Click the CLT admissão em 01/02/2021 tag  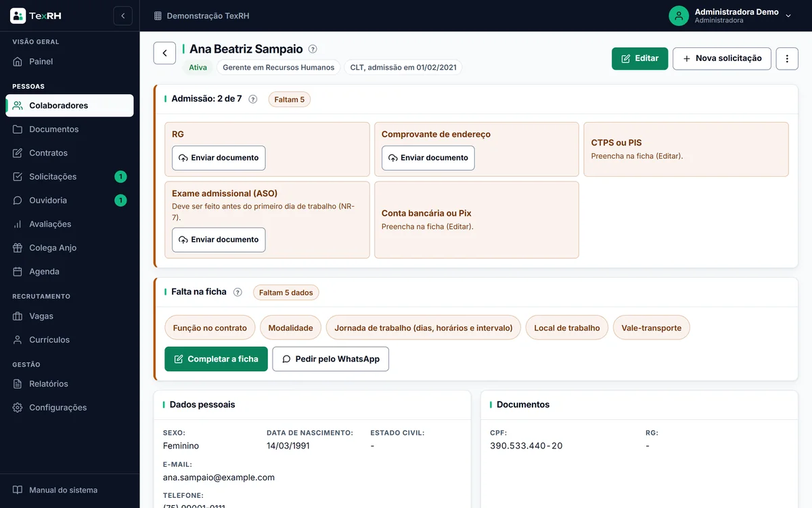click(x=403, y=68)
